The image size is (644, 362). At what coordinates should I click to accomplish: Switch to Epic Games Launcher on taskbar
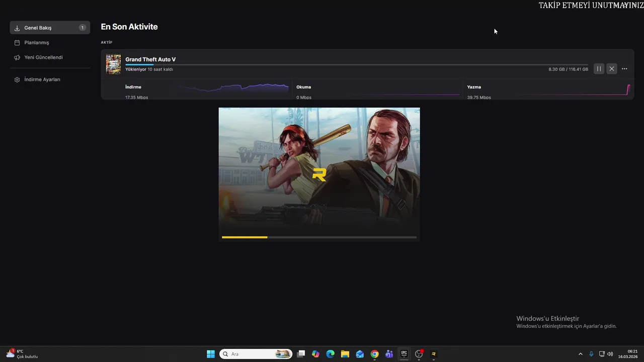click(x=404, y=354)
